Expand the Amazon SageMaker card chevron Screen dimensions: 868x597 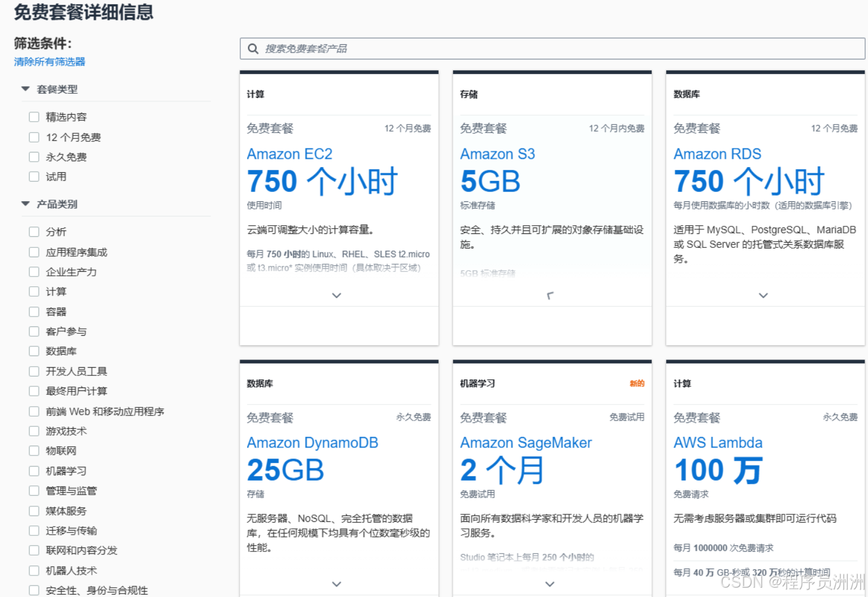[550, 584]
